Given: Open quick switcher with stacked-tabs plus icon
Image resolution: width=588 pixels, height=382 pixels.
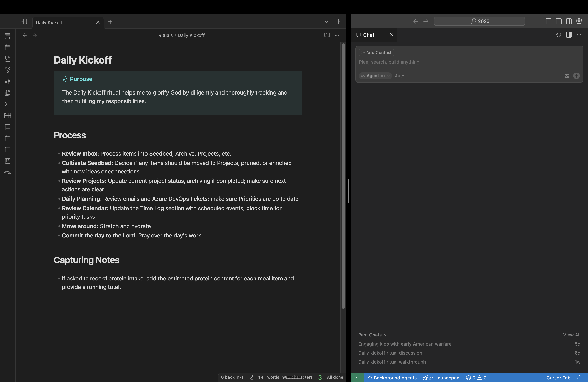Looking at the screenshot, I should pos(8,36).
